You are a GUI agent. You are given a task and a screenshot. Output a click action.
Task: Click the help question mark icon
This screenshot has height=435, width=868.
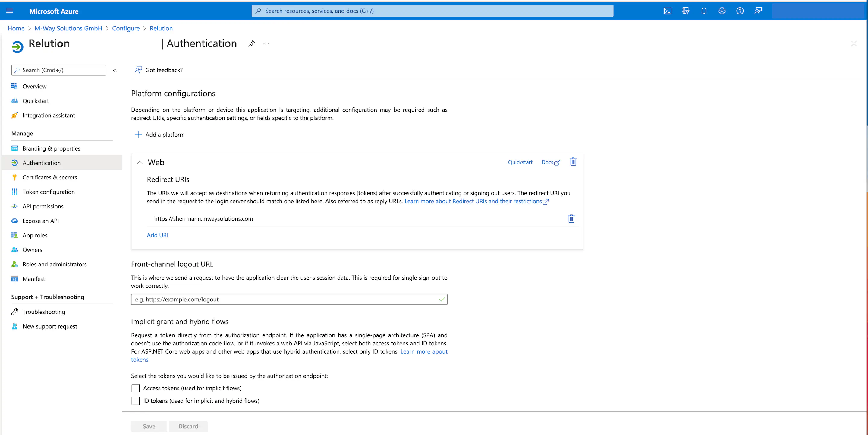click(740, 11)
